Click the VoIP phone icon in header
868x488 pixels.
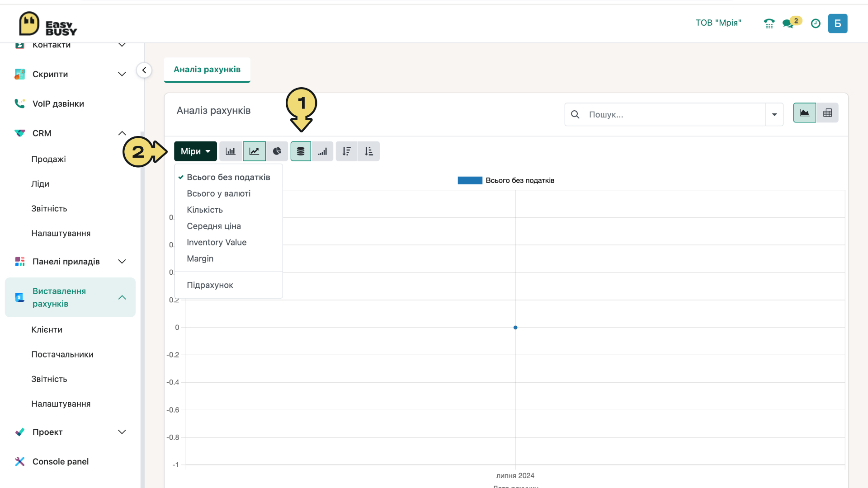coord(769,23)
